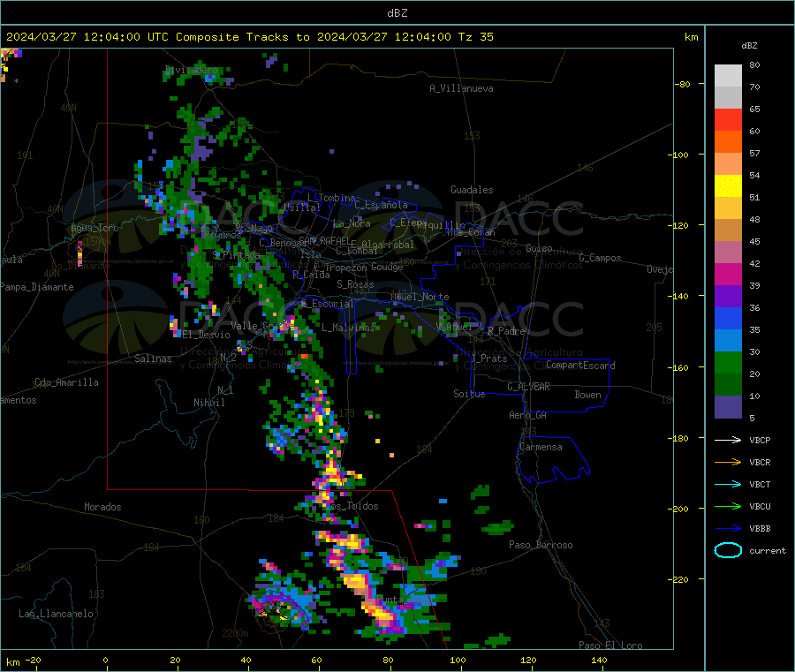Click the G_ALVEAR map label
Viewport: 795px width, 672px height.
point(528,387)
